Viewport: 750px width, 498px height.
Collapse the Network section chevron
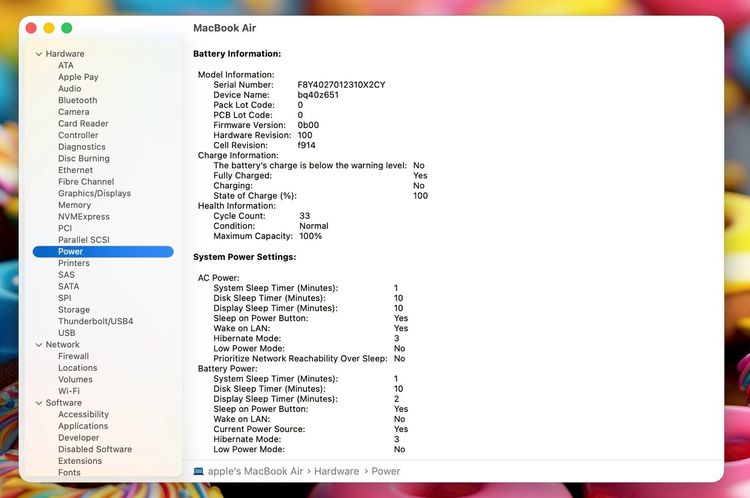click(39, 345)
